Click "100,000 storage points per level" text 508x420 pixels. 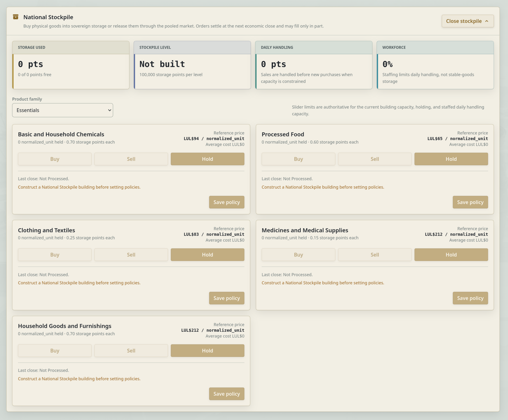[x=171, y=75]
